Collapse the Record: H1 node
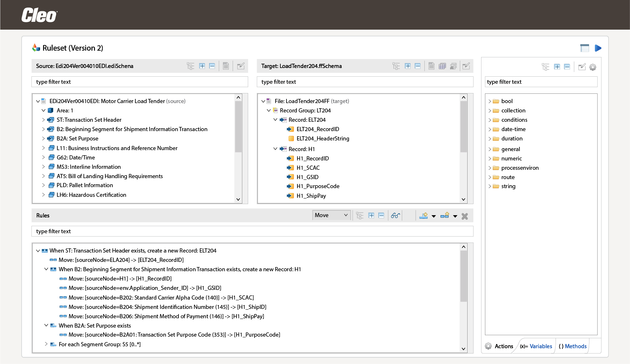The image size is (630, 364). pos(276,149)
